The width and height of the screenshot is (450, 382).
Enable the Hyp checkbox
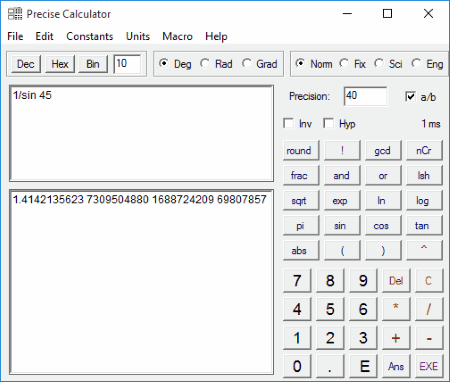pos(339,124)
